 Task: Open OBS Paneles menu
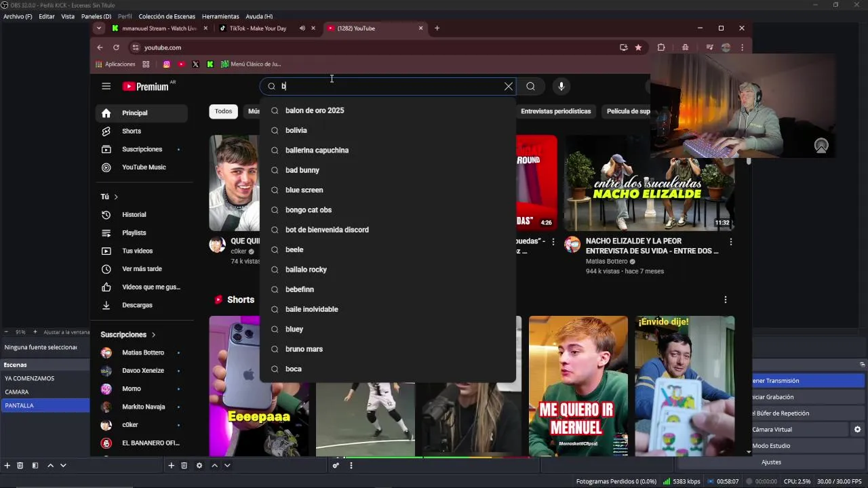click(96, 16)
